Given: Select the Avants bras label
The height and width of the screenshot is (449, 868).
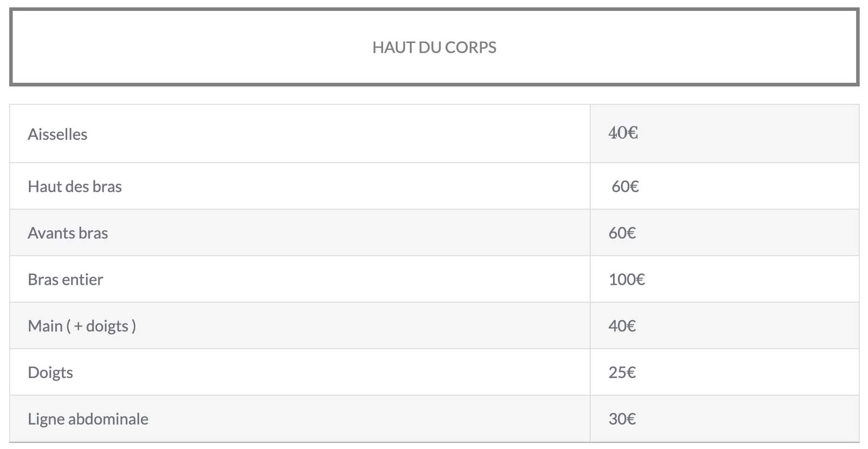Looking at the screenshot, I should [x=68, y=233].
